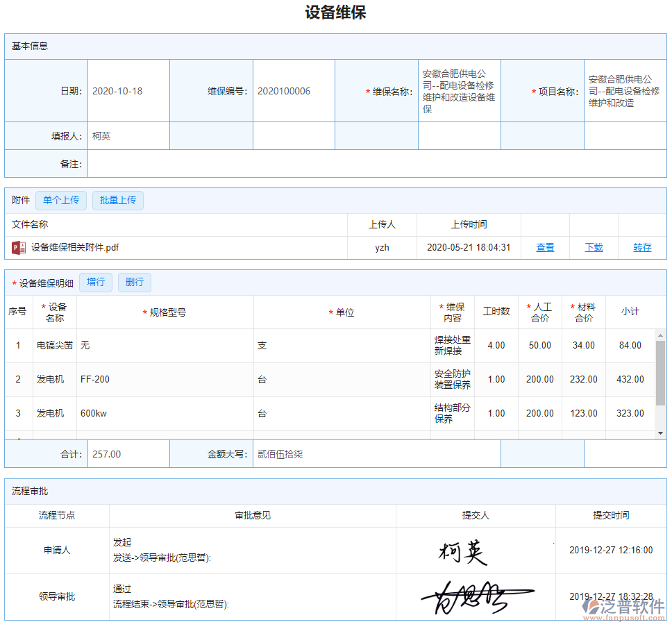The height and width of the screenshot is (629, 672).
Task: Click the 单个上传 upload button
Action: 60,200
